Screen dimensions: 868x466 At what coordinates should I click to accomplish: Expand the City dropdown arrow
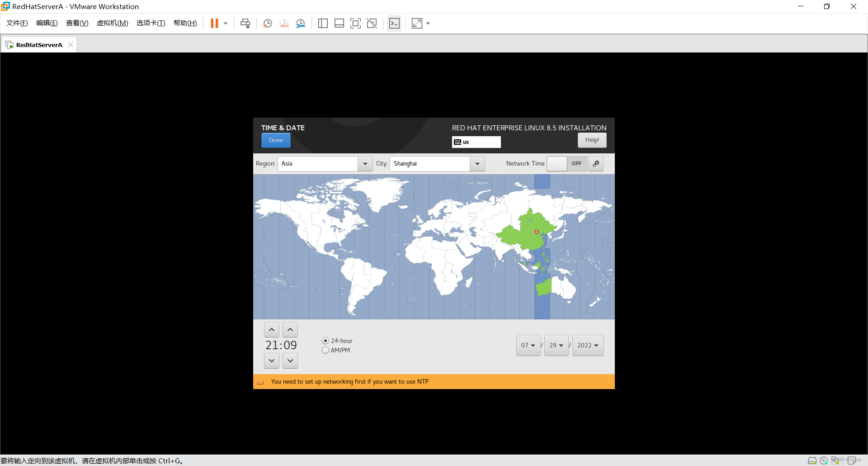[x=477, y=164]
